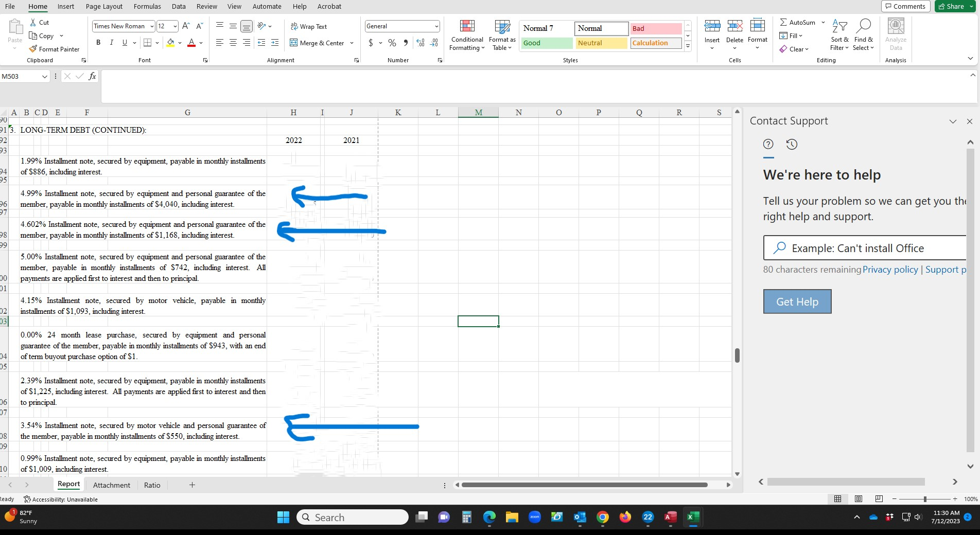Enable Wrap Text
980x535 pixels.
(309, 26)
